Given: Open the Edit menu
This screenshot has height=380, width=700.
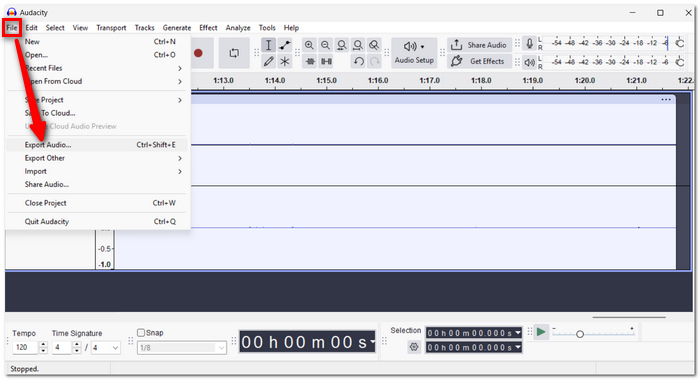Looking at the screenshot, I should pyautogui.click(x=31, y=28).
